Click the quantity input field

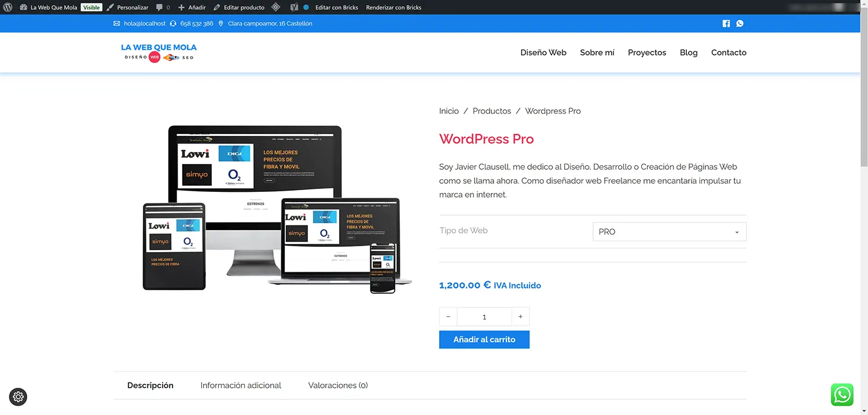(x=484, y=317)
